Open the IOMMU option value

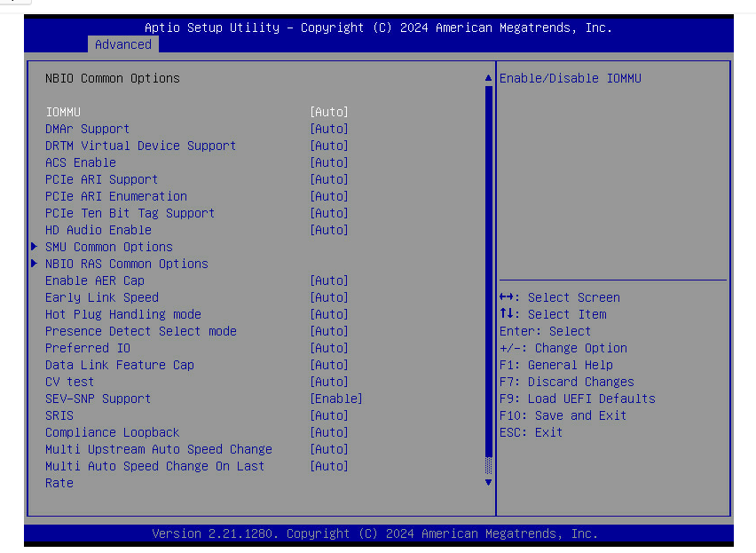328,112
